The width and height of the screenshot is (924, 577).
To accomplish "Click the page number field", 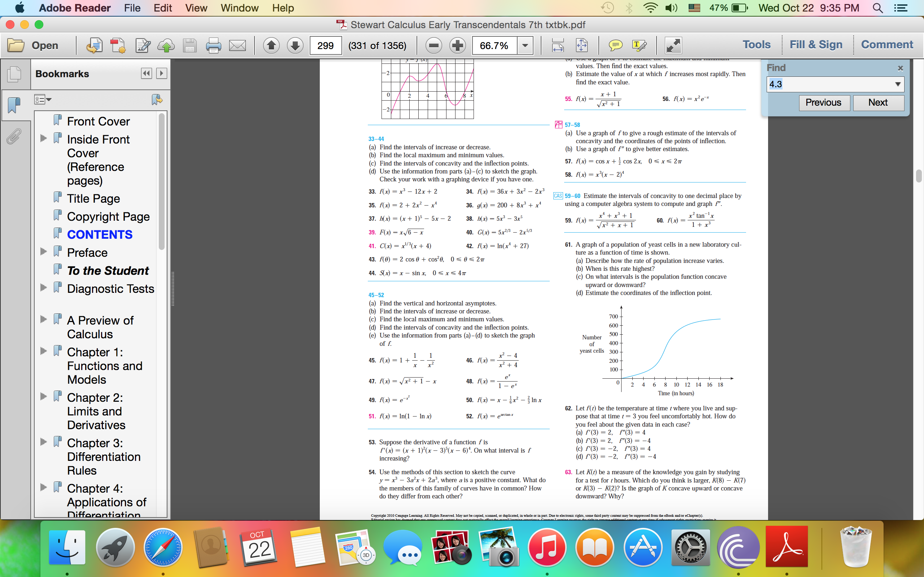I will [x=325, y=45].
